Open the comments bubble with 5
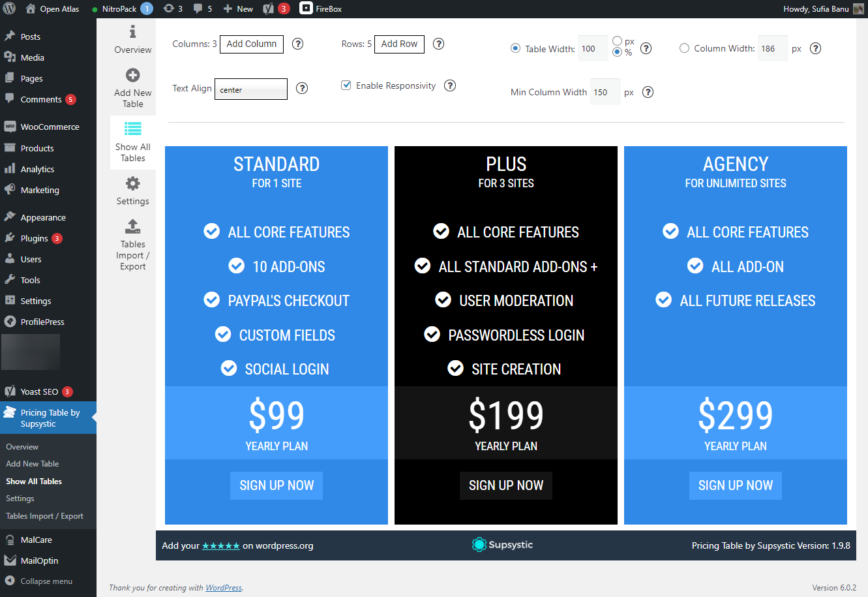The width and height of the screenshot is (868, 597). pyautogui.click(x=203, y=8)
